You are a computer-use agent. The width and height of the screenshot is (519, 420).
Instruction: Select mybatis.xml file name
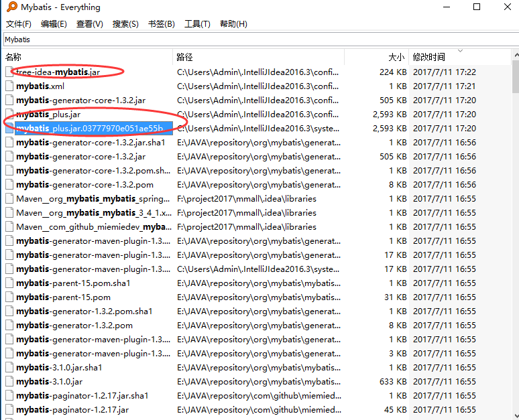pos(40,86)
